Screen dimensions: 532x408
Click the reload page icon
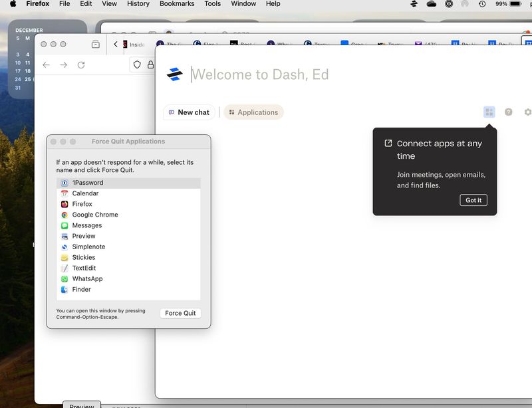pyautogui.click(x=81, y=64)
